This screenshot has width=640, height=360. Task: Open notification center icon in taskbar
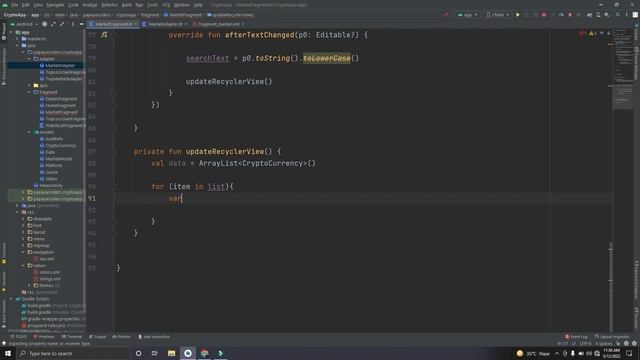click(629, 353)
